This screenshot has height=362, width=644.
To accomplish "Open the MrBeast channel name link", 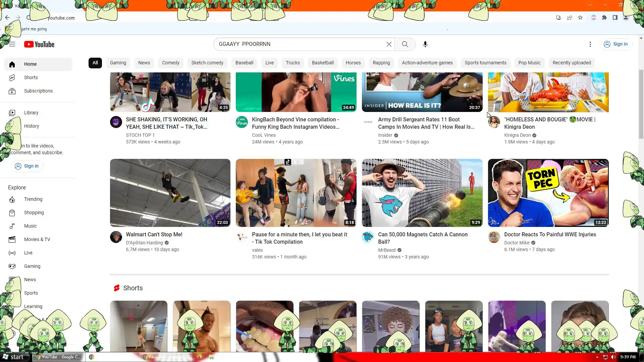I will click(x=387, y=250).
